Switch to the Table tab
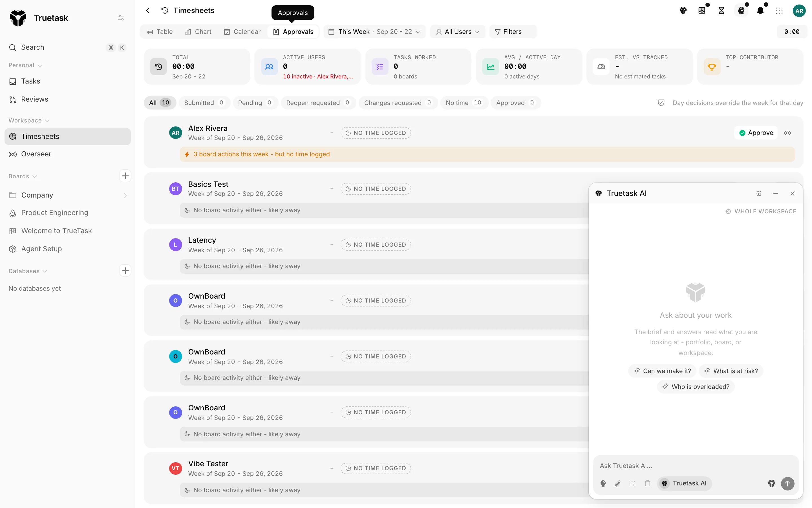Image resolution: width=812 pixels, height=508 pixels. (160, 32)
